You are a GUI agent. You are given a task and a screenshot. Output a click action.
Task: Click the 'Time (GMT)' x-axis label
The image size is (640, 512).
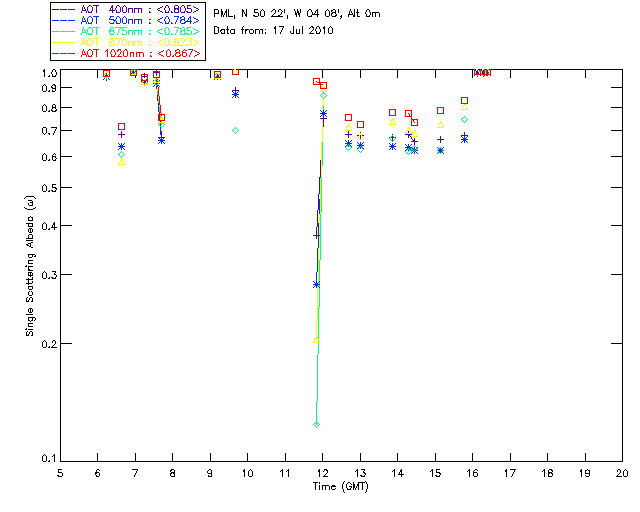point(340,487)
